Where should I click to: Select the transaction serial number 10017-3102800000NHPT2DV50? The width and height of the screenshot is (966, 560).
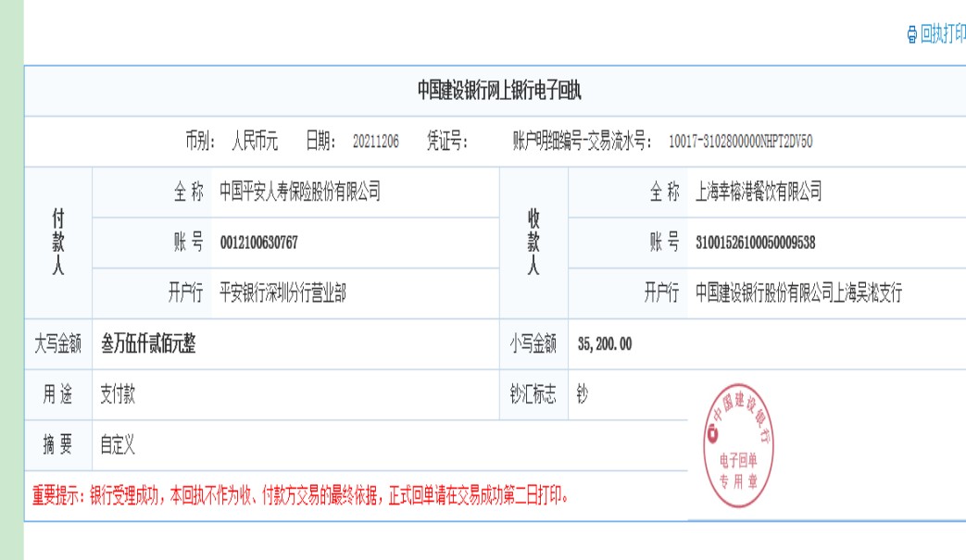740,142
